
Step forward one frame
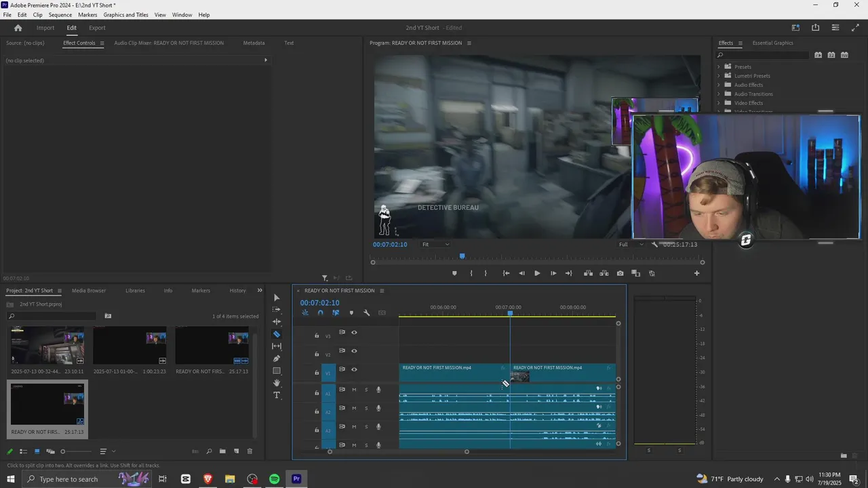[553, 273]
